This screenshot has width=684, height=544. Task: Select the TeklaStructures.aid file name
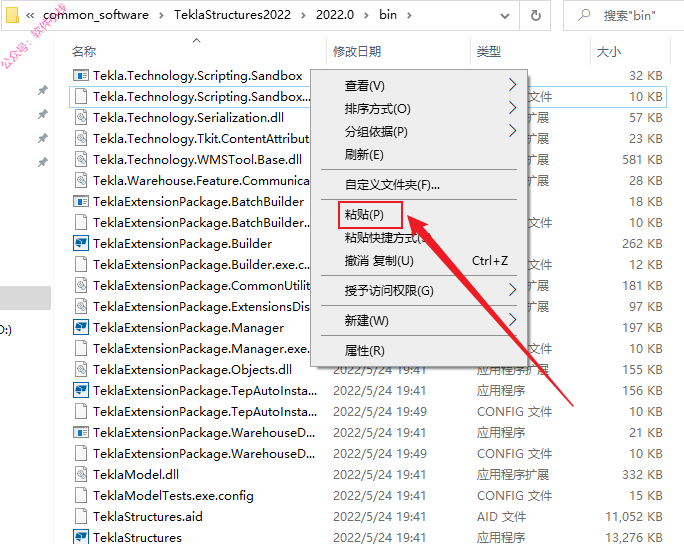[x=148, y=517]
